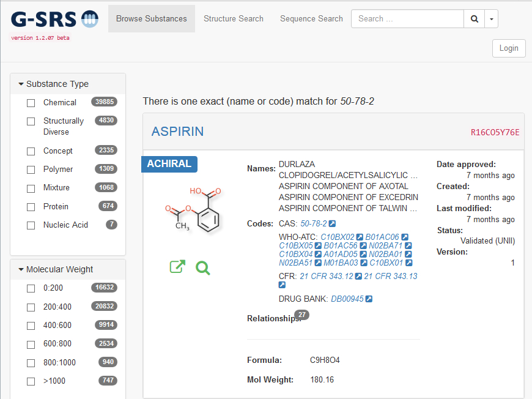
Task: Open Browse Substances tab
Action: pos(151,19)
